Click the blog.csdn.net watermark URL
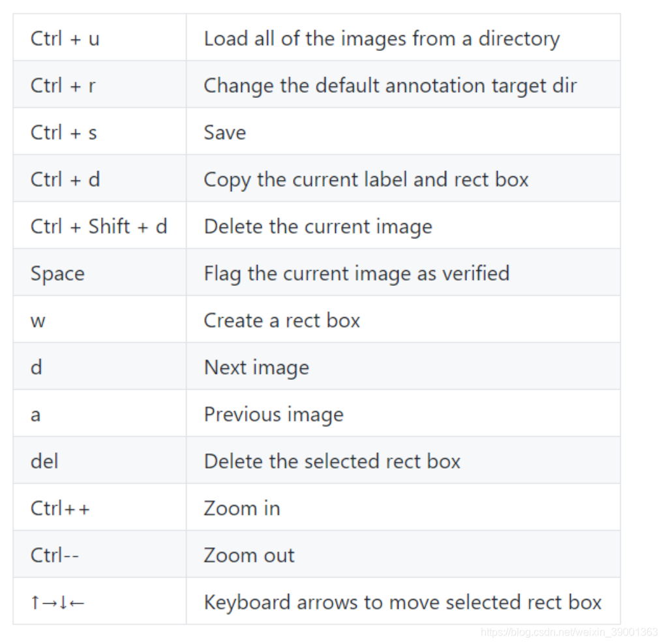The height and width of the screenshot is (644, 664). tap(569, 632)
